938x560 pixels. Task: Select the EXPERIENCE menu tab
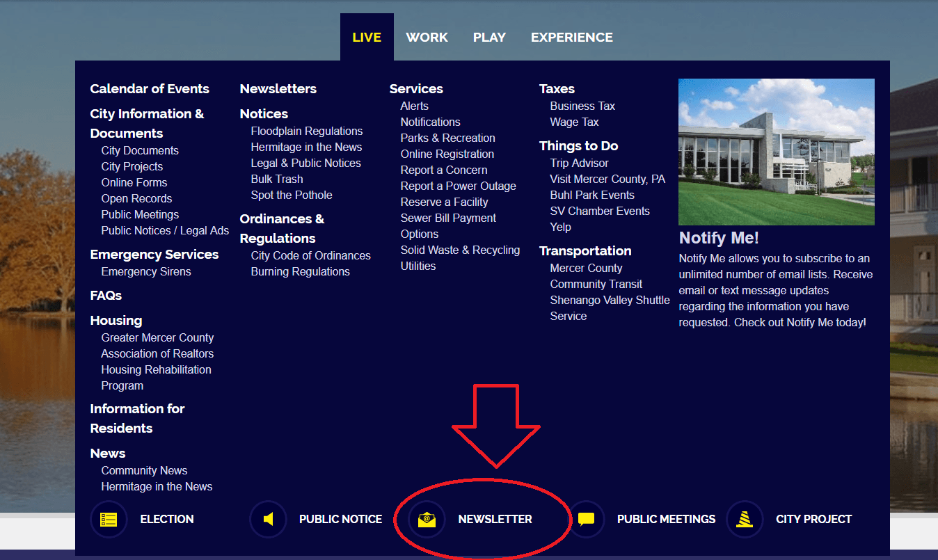pyautogui.click(x=571, y=38)
